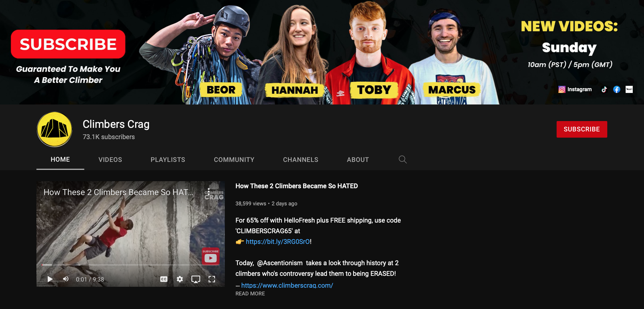The width and height of the screenshot is (644, 309).
Task: Open the PLAYLISTS tab
Action: 168,160
